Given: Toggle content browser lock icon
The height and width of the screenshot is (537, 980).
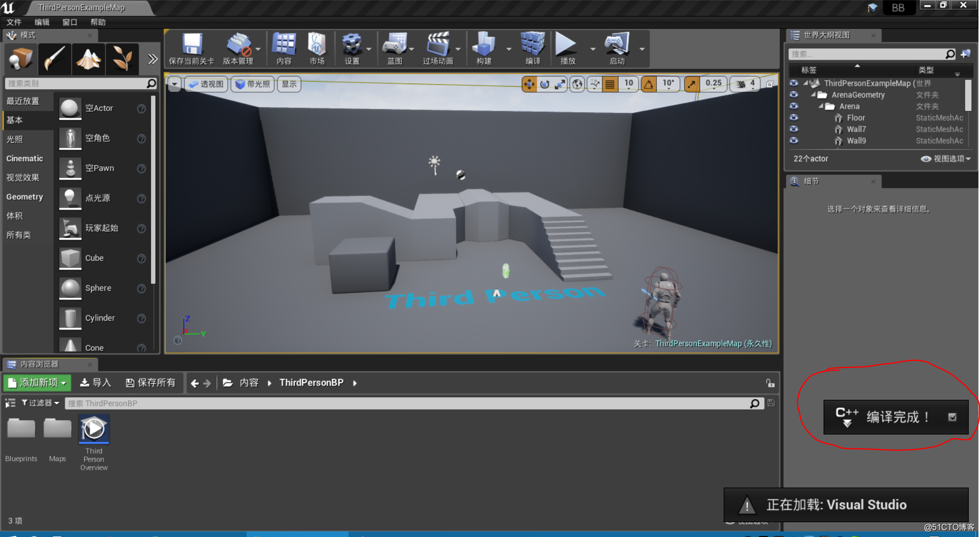Looking at the screenshot, I should (770, 383).
